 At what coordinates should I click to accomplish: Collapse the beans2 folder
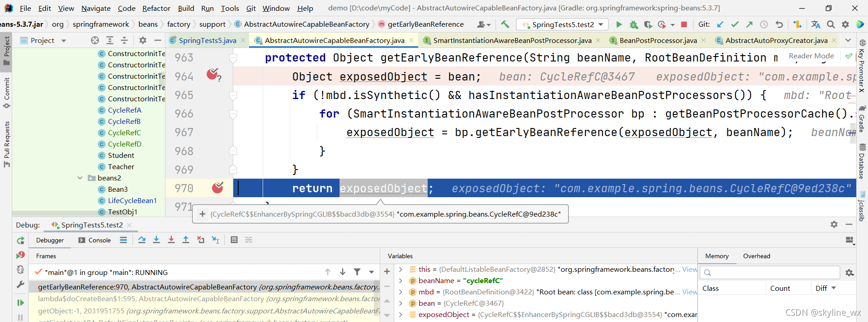click(80, 178)
